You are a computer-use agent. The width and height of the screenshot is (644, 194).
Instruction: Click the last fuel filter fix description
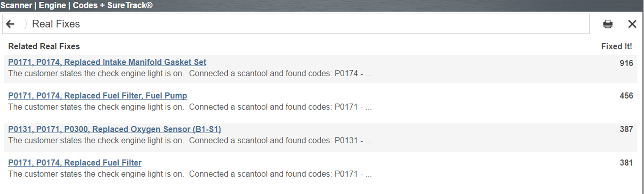(190, 174)
